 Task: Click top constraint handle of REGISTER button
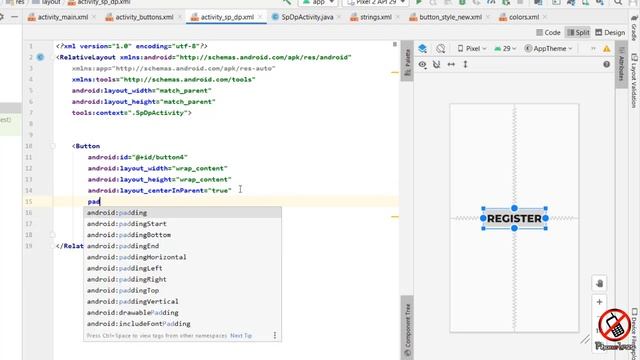[514, 208]
